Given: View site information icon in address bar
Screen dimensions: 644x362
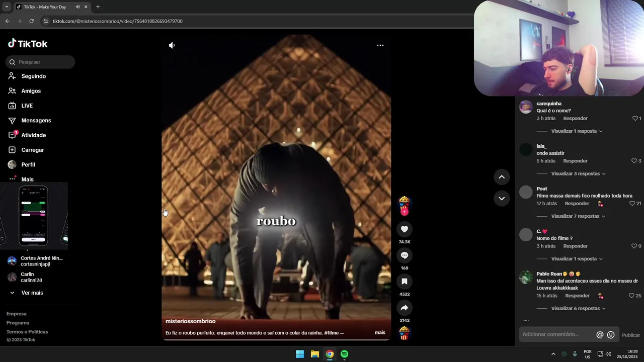Looking at the screenshot, I should (x=46, y=21).
